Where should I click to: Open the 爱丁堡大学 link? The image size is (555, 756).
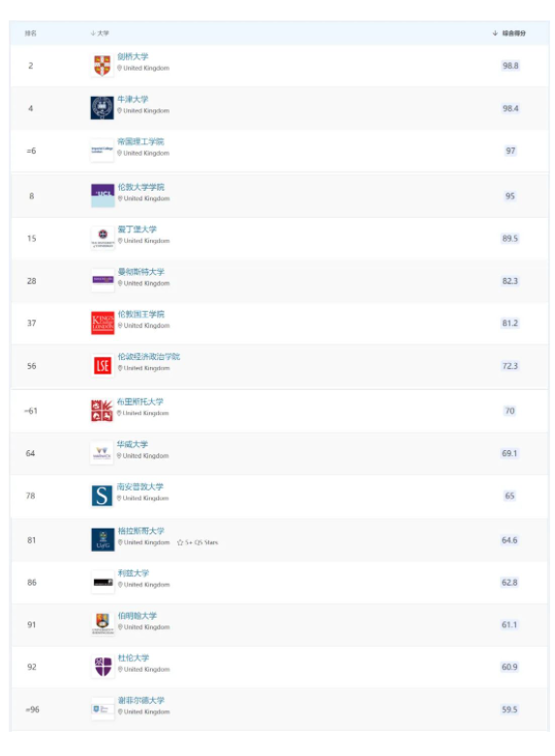point(138,229)
